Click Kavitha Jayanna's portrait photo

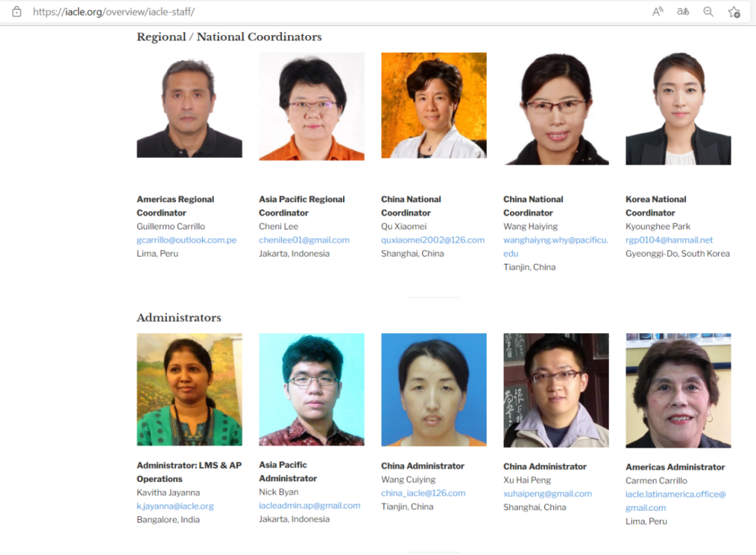tap(190, 389)
